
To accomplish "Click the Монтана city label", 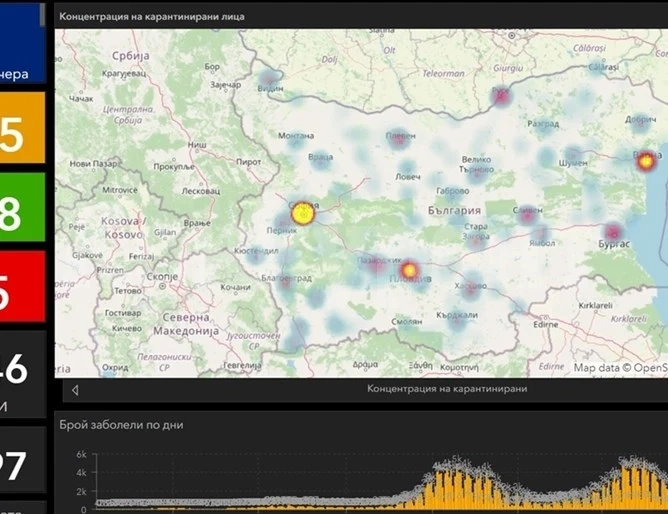I will pyautogui.click(x=296, y=136).
